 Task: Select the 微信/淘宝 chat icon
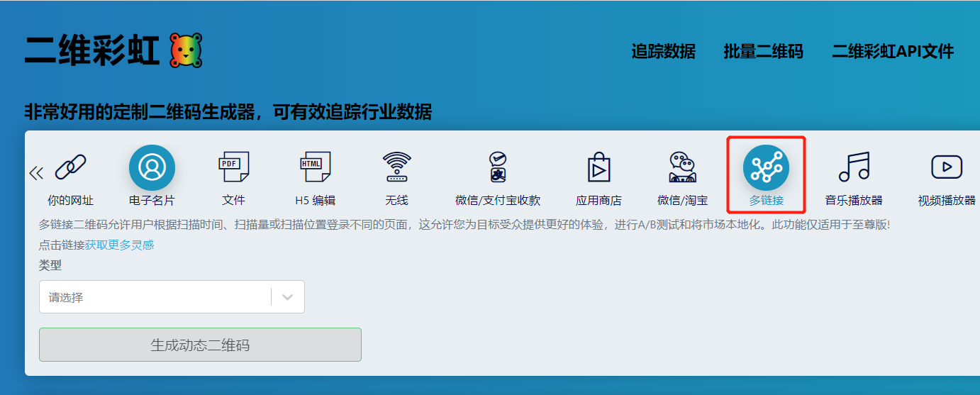click(682, 167)
